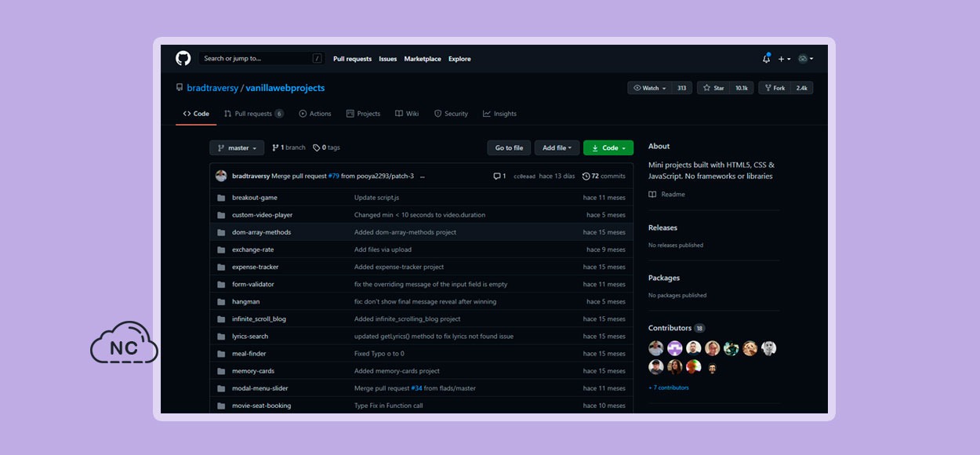
Task: View the 10.1k stargazers count
Action: point(742,88)
